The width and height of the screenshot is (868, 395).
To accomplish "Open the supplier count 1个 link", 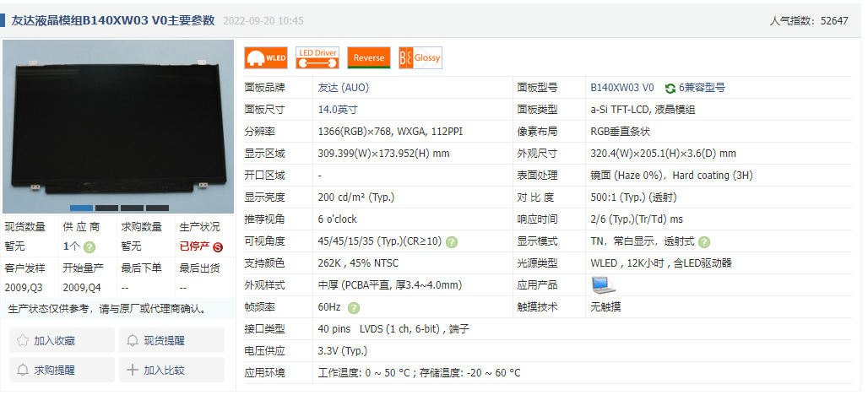I will coord(72,246).
